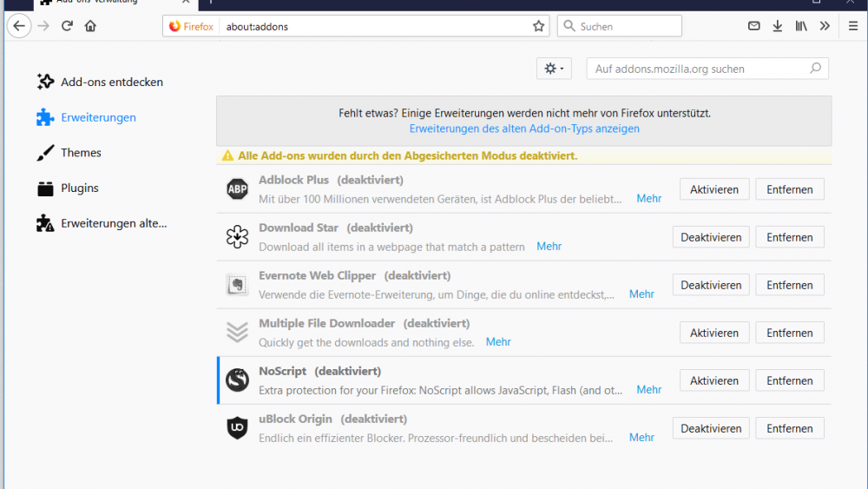Click the NoScript extension icon
Screen dimensions: 868x489
pyautogui.click(x=237, y=380)
